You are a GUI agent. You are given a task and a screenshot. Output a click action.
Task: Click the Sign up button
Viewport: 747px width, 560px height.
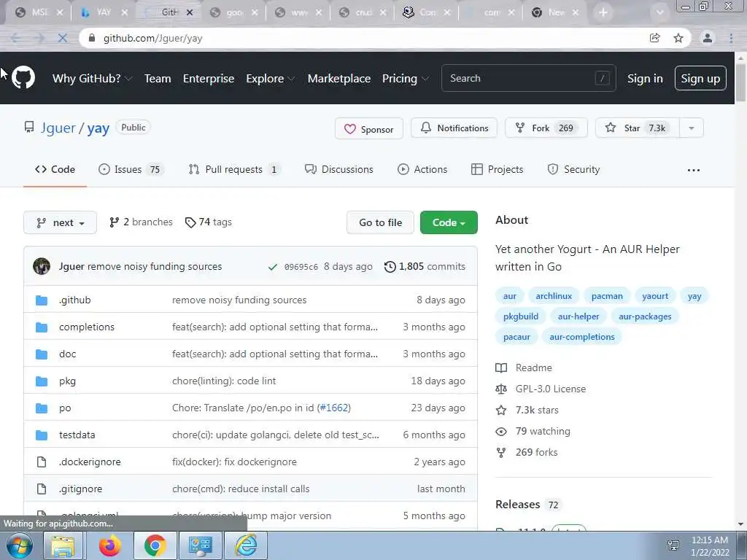click(700, 78)
